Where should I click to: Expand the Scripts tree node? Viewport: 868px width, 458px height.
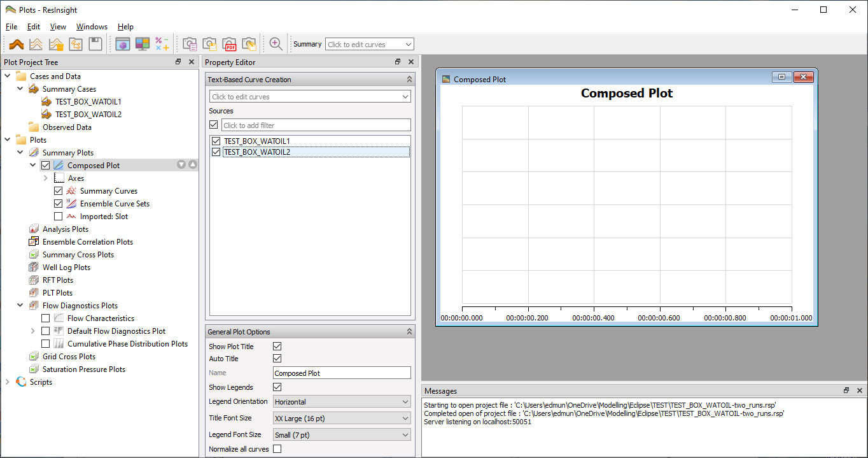point(8,382)
